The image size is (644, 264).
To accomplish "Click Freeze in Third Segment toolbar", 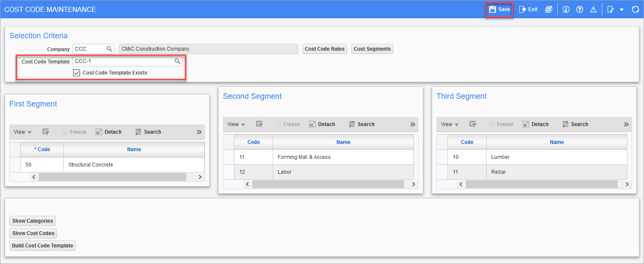I will tap(501, 124).
